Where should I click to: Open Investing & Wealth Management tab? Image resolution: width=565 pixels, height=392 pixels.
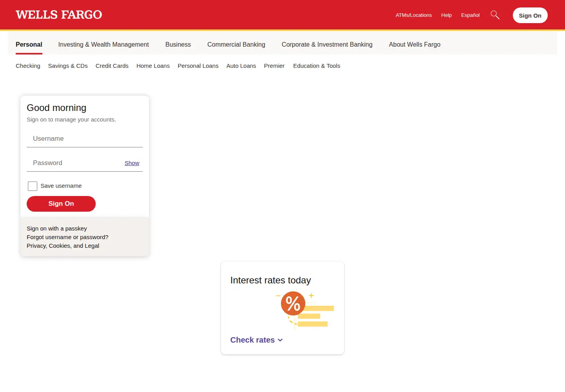pos(104,45)
